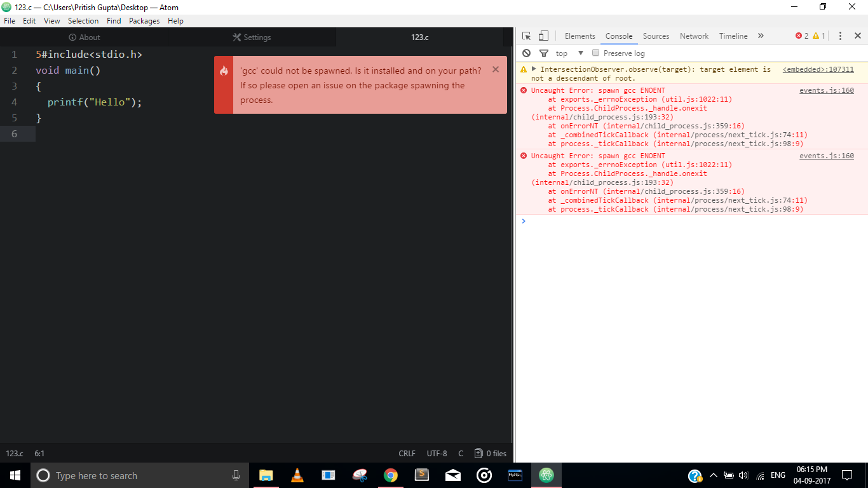Screen dimensions: 868x488
Task: Switch to the Settings tab
Action: pyautogui.click(x=252, y=37)
